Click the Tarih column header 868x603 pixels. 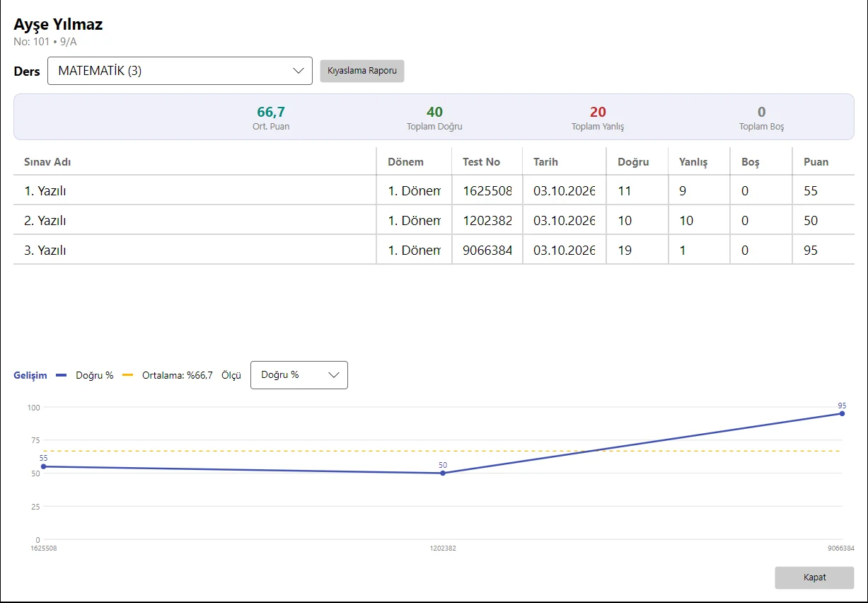coord(545,162)
